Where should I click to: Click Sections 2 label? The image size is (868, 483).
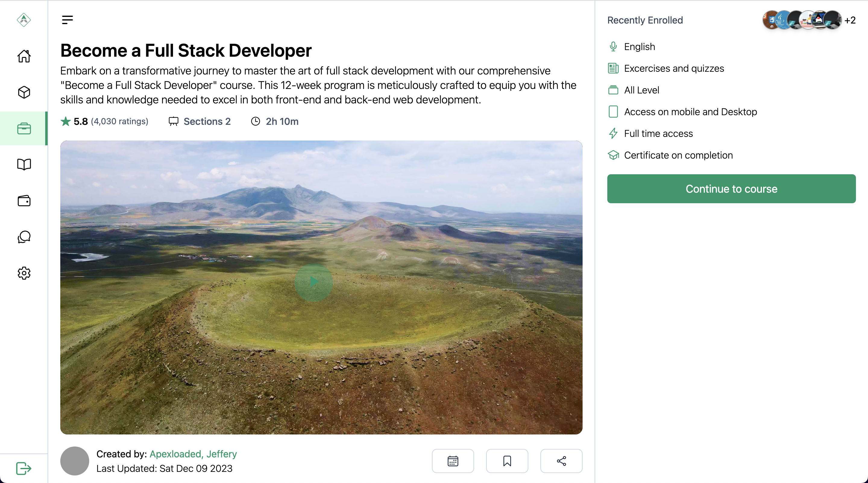(x=206, y=121)
